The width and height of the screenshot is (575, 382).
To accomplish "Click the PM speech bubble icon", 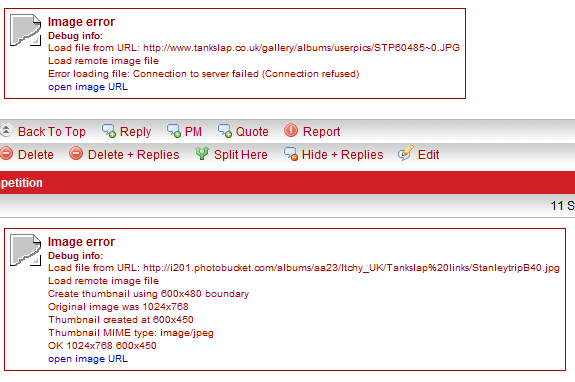I will 174,131.
